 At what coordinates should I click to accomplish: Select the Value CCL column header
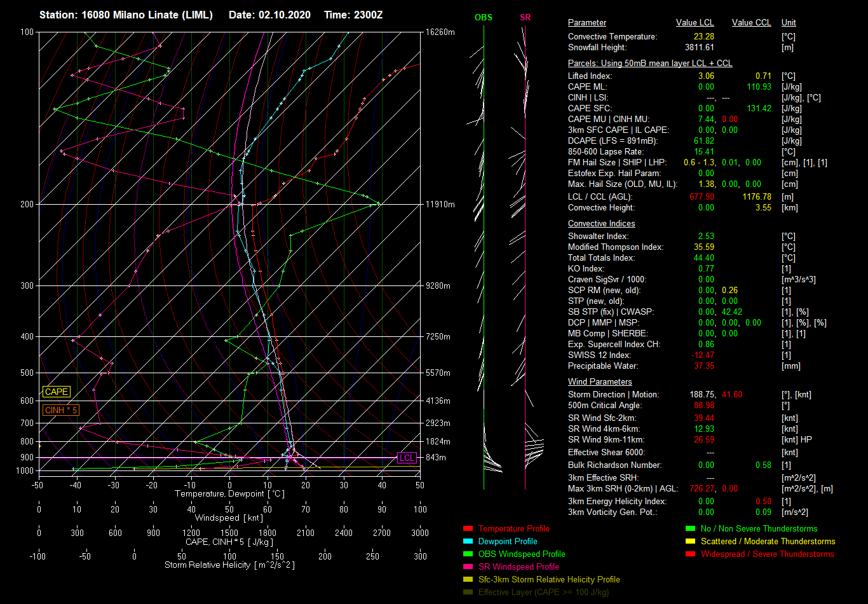click(x=751, y=23)
